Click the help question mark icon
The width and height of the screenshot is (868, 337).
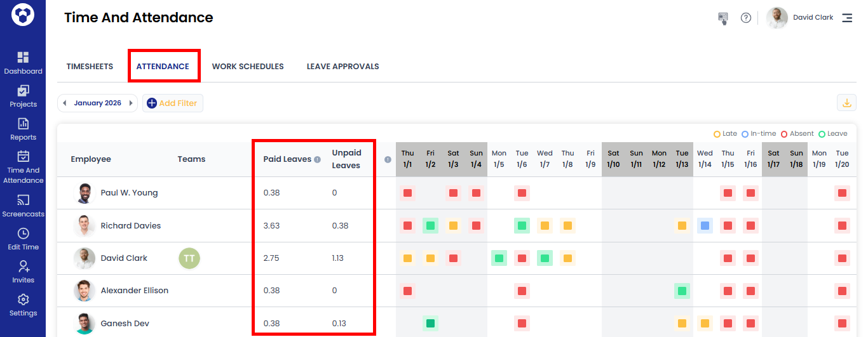746,18
